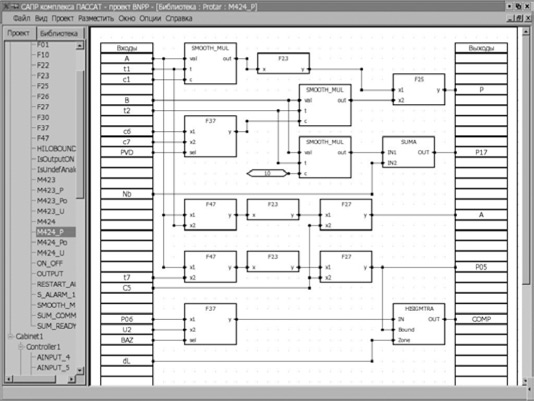Screen dimensions: 534x401
Task: Click the canvas vertical scroll up arrow
Action: click(x=526, y=32)
